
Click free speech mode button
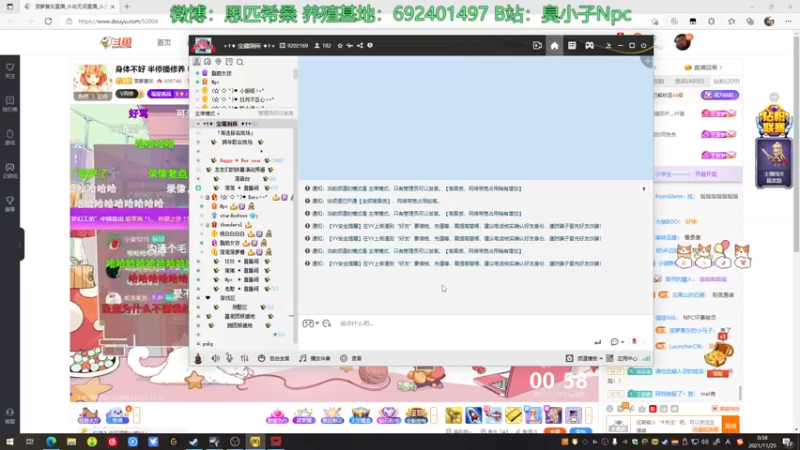(273, 358)
